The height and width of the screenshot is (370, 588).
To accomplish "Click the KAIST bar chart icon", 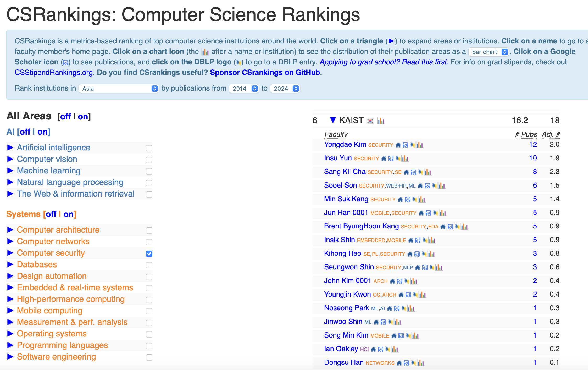I will [x=381, y=121].
